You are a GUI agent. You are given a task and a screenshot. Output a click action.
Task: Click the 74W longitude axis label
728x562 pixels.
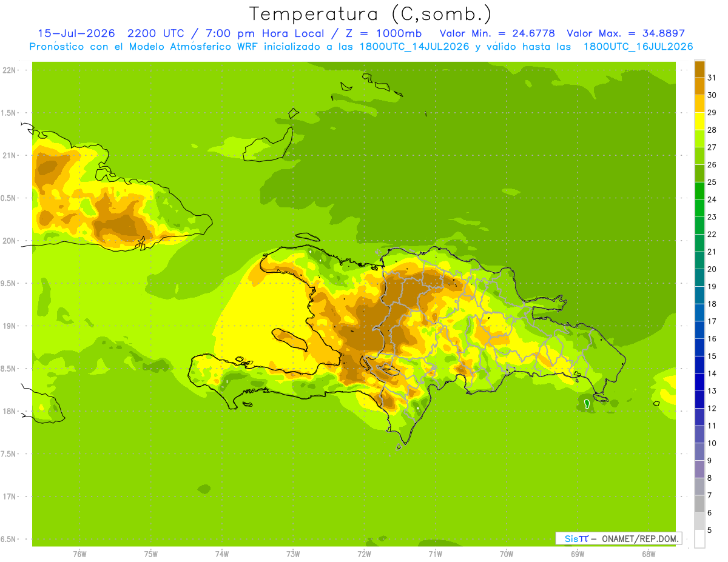tap(222, 554)
